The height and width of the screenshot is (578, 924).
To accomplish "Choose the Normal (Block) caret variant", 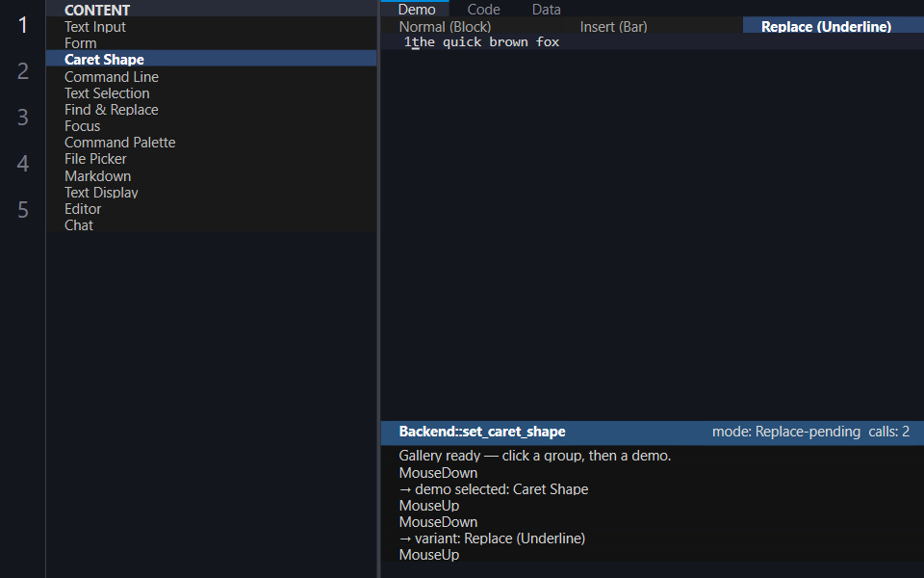I will pyautogui.click(x=471, y=27).
